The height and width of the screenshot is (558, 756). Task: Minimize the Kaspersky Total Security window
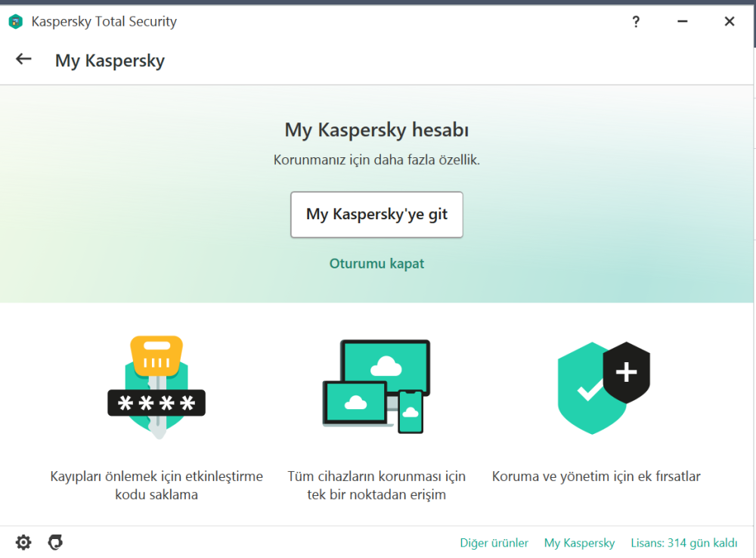tap(682, 21)
